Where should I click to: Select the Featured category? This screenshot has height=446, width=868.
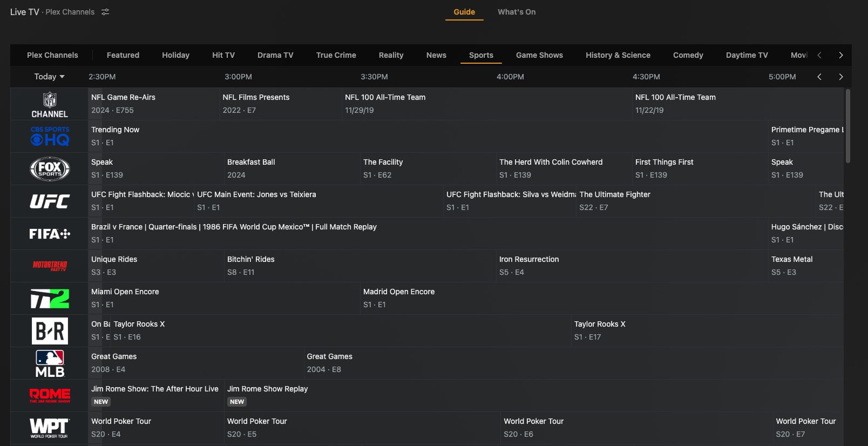click(123, 55)
